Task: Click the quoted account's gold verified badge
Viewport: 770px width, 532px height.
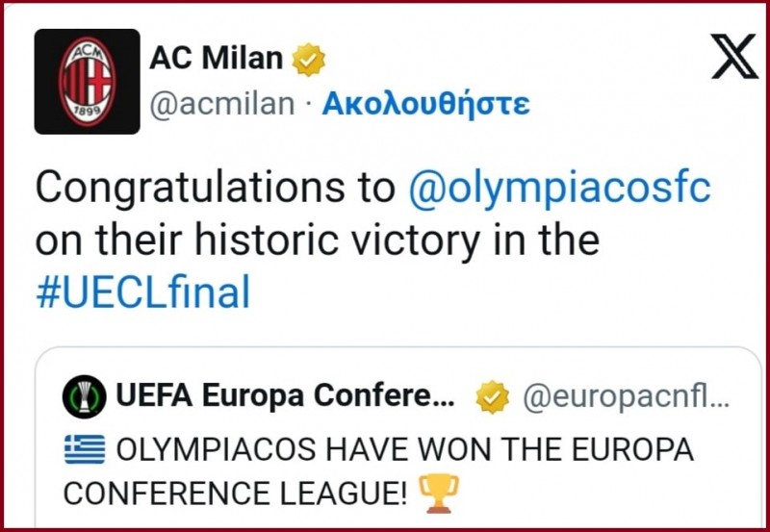Action: point(493,396)
